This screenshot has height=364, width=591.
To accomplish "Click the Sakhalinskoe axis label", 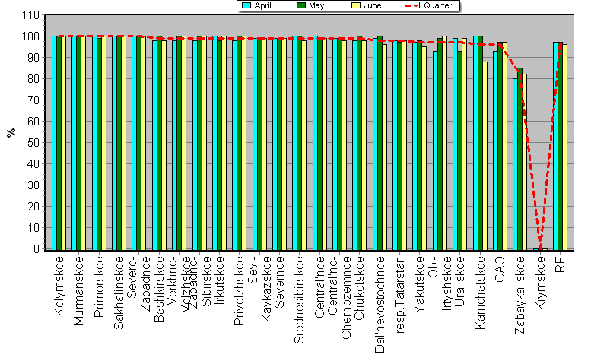I will 119,293.
